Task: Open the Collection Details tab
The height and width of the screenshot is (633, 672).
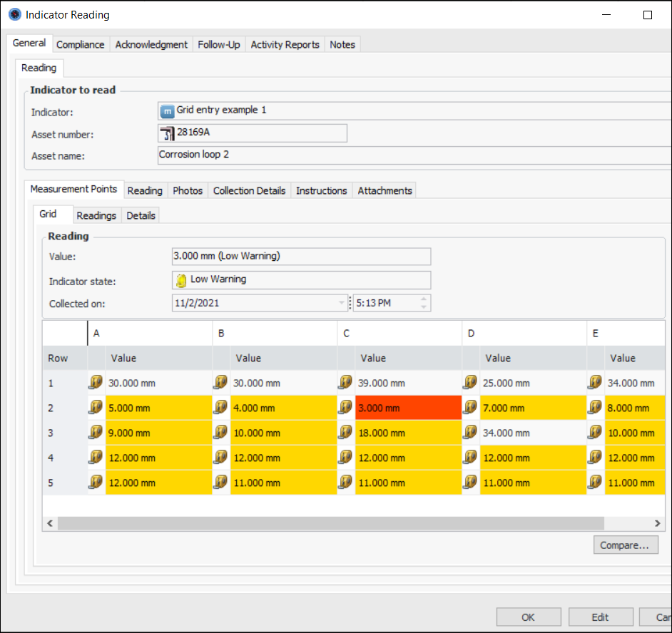Action: coord(249,190)
